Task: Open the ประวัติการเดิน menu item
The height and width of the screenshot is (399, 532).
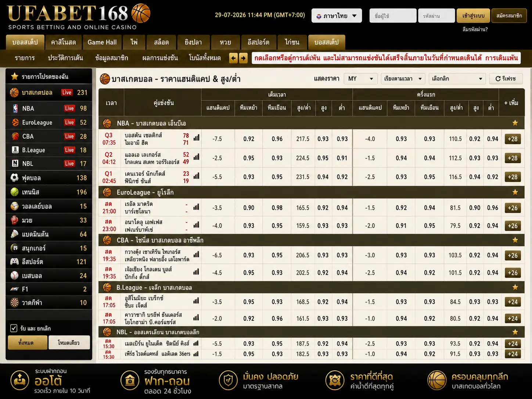Action: click(65, 58)
